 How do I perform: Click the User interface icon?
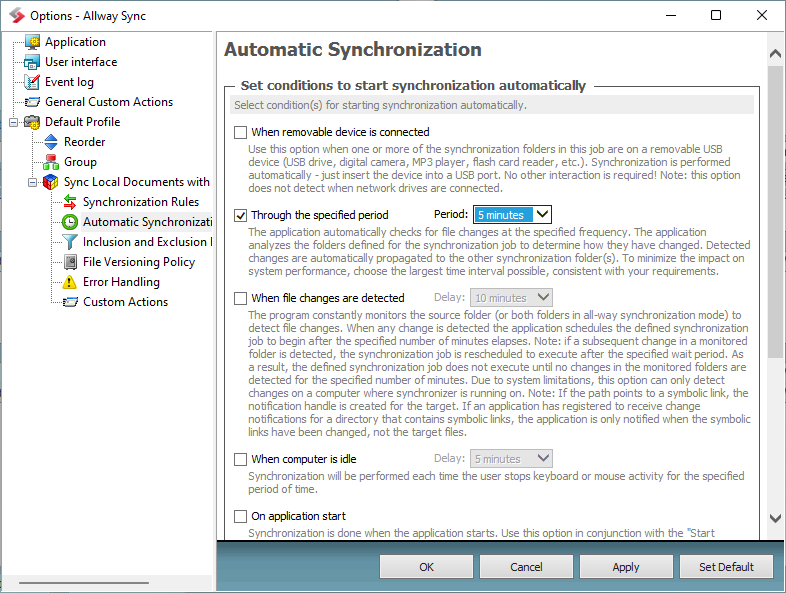(x=32, y=62)
